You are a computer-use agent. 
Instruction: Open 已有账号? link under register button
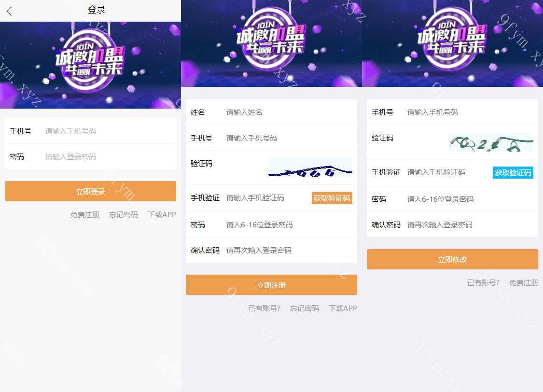click(x=264, y=308)
